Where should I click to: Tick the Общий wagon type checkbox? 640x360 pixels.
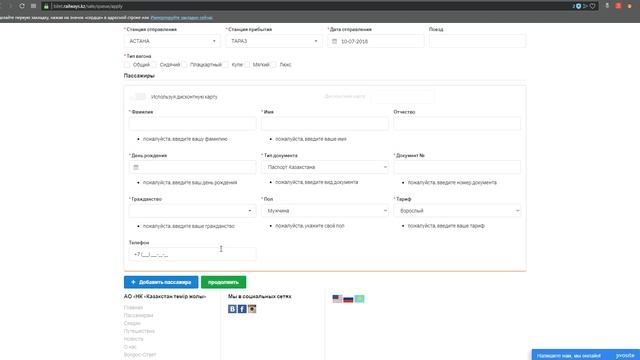(127, 64)
